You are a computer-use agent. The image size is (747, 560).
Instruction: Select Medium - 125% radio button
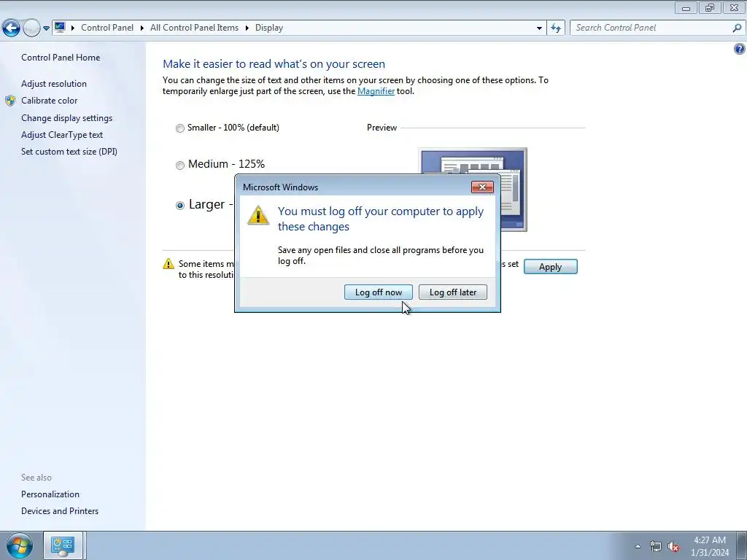(180, 166)
